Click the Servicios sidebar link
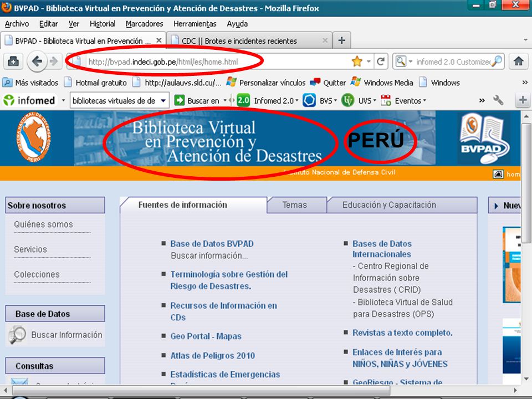Screen dimensions: 532x399 click(30, 249)
